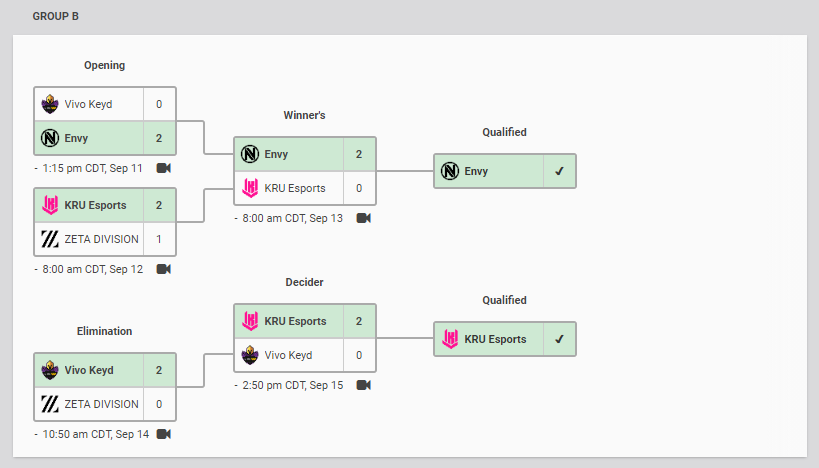Open video icon for Sep 12 opening match
Image resolution: width=819 pixels, height=468 pixels.
tap(163, 269)
